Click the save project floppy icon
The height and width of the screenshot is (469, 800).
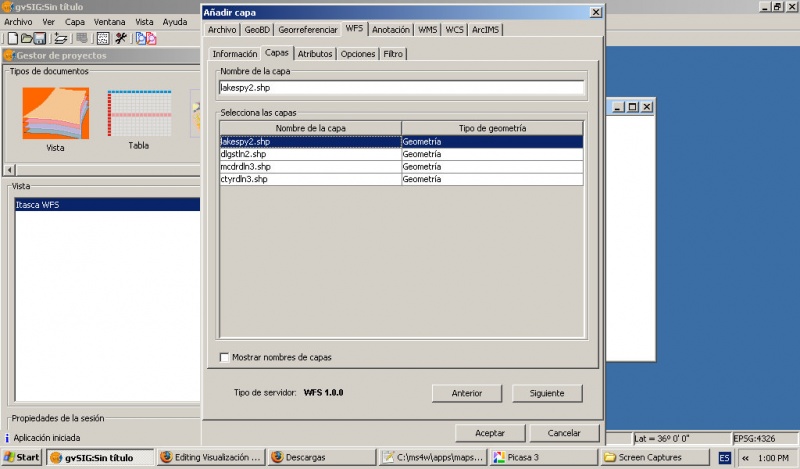pyautogui.click(x=41, y=38)
